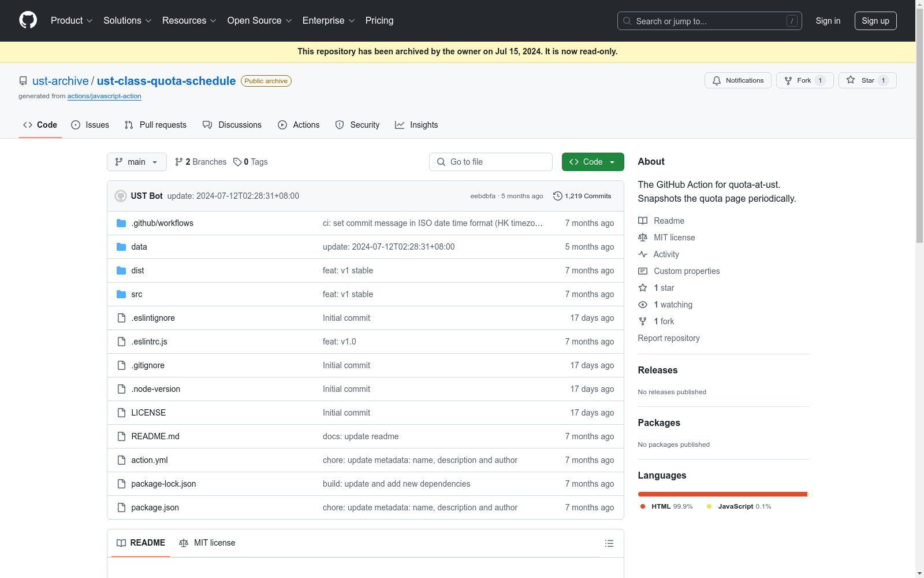Switch to the MIT license tab in README
This screenshot has height=578, width=924.
207,543
